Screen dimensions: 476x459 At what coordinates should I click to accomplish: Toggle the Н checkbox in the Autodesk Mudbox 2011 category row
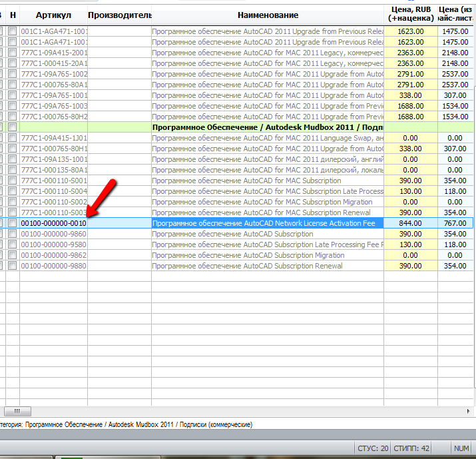13,127
